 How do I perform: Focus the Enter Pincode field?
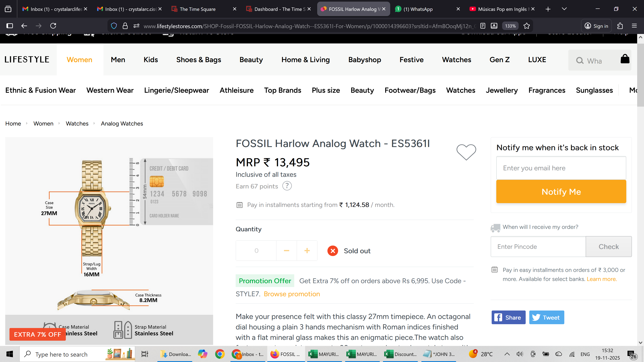coord(538,247)
